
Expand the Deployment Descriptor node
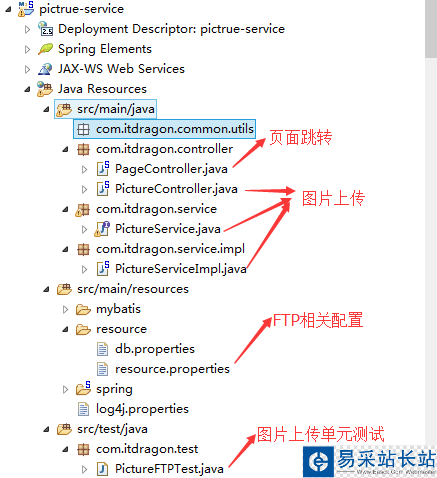pos(27,30)
